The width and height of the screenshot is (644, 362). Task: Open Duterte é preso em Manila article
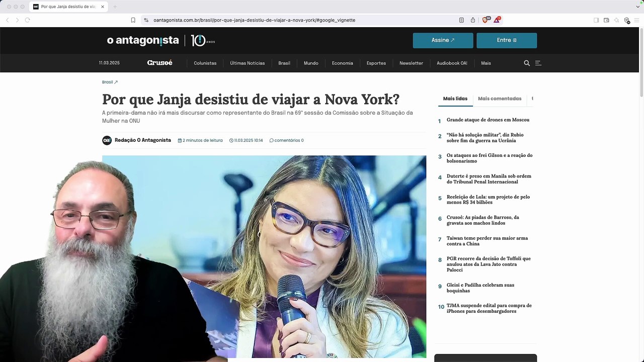tap(489, 179)
